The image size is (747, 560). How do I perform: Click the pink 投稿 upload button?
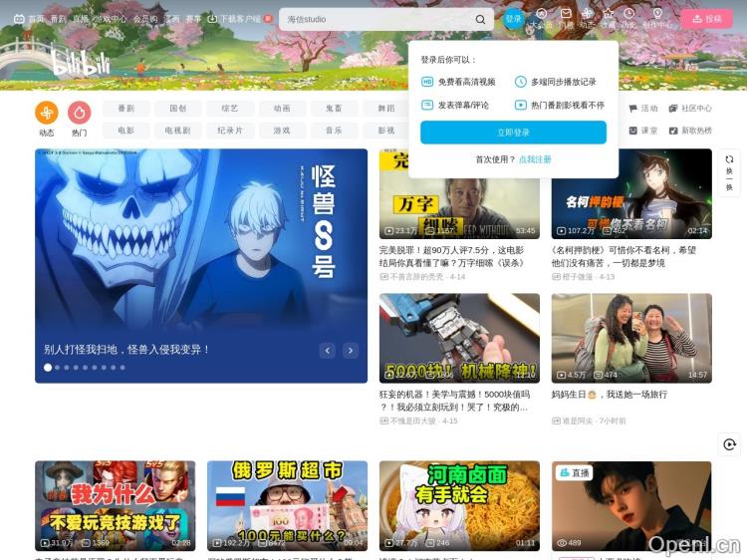click(x=706, y=19)
